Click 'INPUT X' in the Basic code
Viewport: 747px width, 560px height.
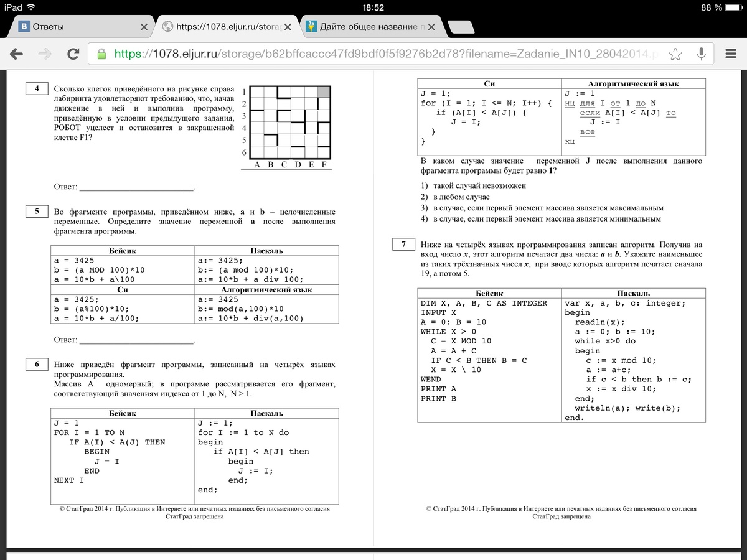tap(439, 313)
